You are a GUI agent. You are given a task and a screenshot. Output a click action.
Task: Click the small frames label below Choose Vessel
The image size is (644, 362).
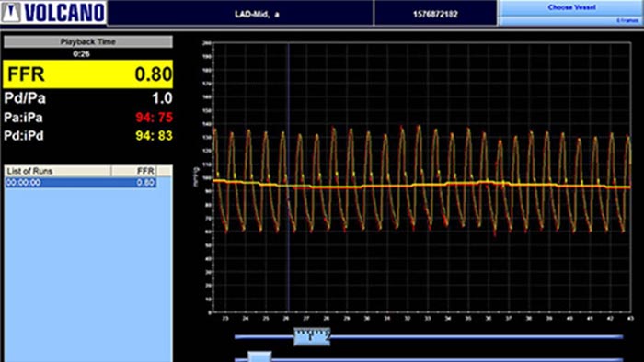click(627, 20)
